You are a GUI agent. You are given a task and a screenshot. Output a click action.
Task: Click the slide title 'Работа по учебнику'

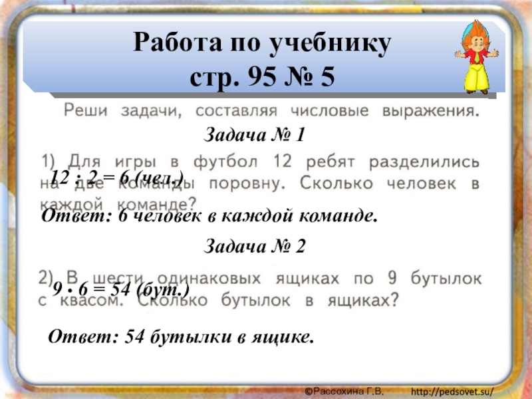tap(262, 43)
